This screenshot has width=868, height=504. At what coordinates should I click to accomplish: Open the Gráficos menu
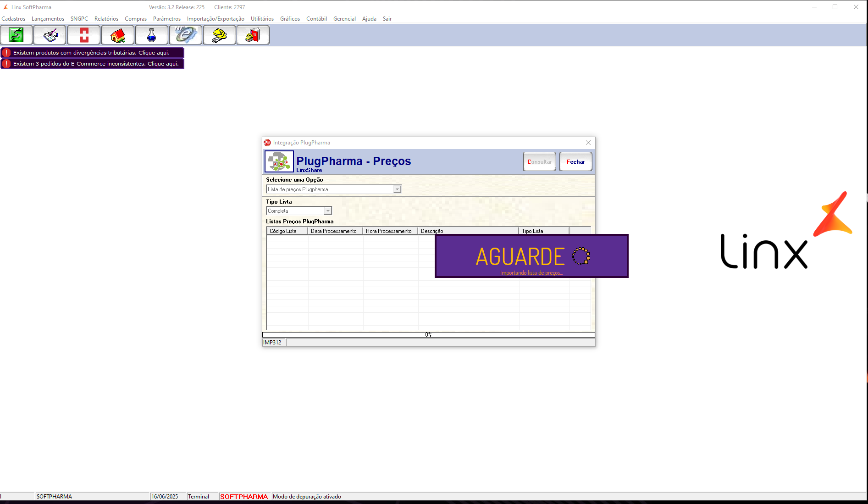pos(290,19)
